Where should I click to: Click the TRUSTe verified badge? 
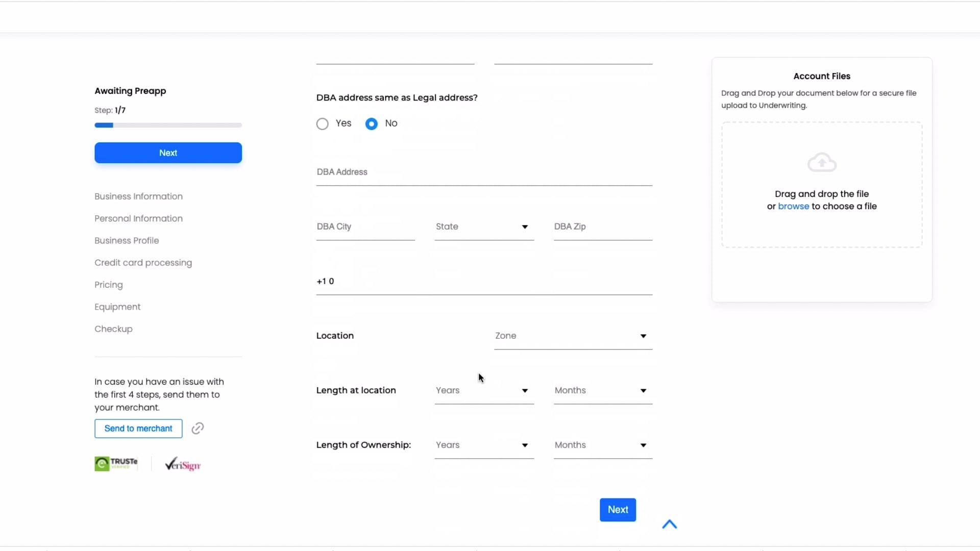click(116, 464)
